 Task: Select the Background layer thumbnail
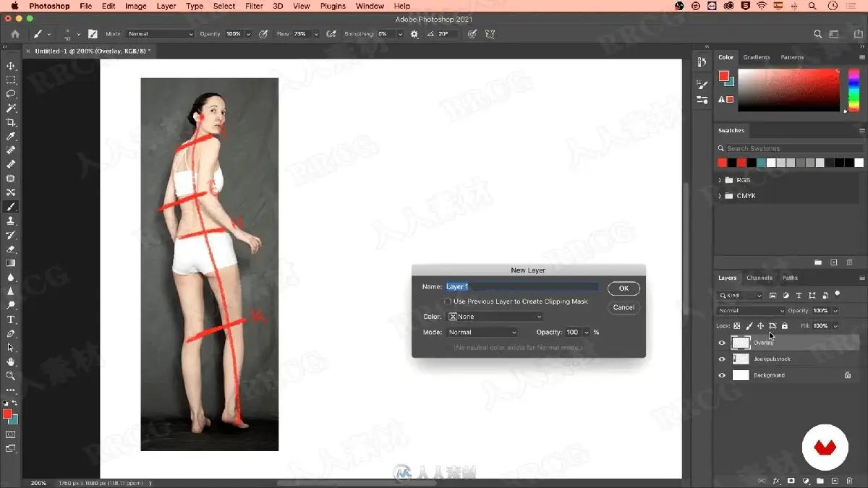pyautogui.click(x=741, y=375)
